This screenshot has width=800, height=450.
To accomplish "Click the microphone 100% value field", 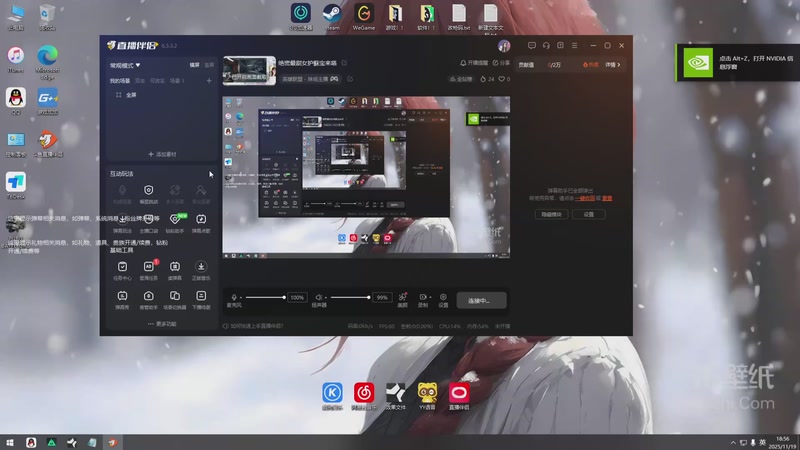I will tap(297, 297).
